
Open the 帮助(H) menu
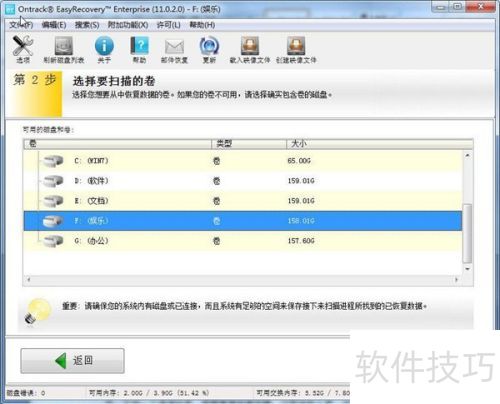pyautogui.click(x=202, y=25)
